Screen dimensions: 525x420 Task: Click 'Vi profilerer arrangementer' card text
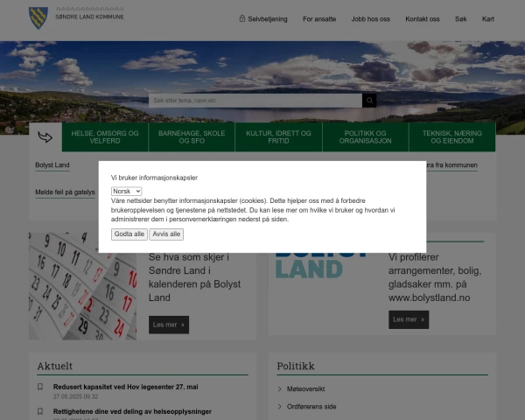point(435,277)
